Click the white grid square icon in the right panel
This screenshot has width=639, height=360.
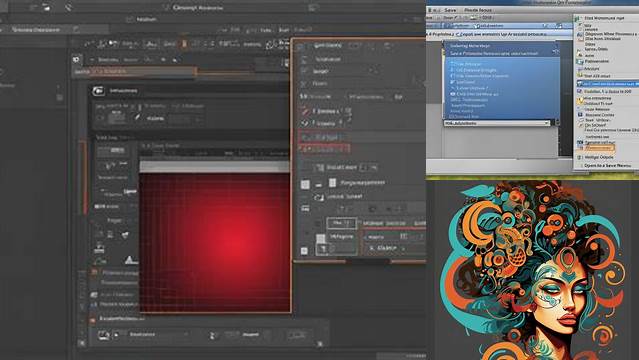[x=305, y=185]
